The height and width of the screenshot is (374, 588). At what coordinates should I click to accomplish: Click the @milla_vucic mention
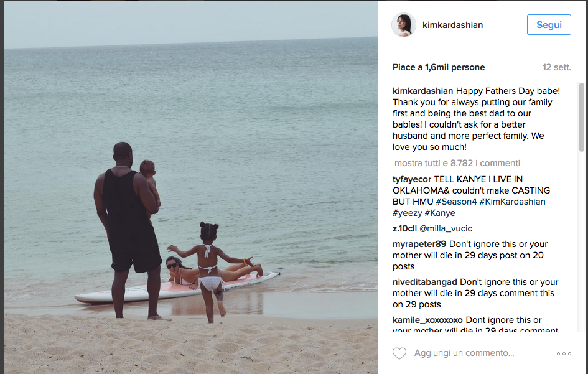(446, 228)
